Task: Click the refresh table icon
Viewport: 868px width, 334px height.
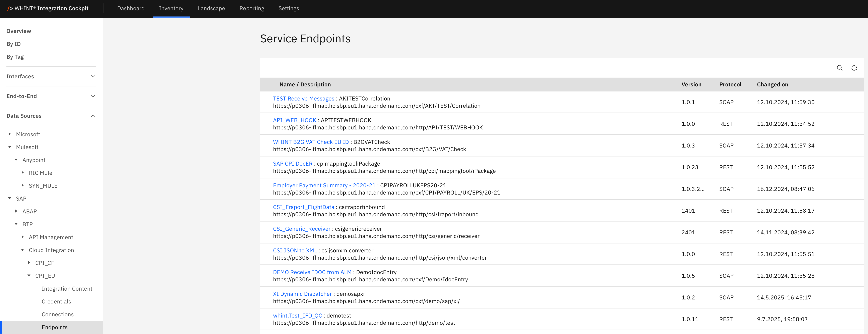Action: 854,68
